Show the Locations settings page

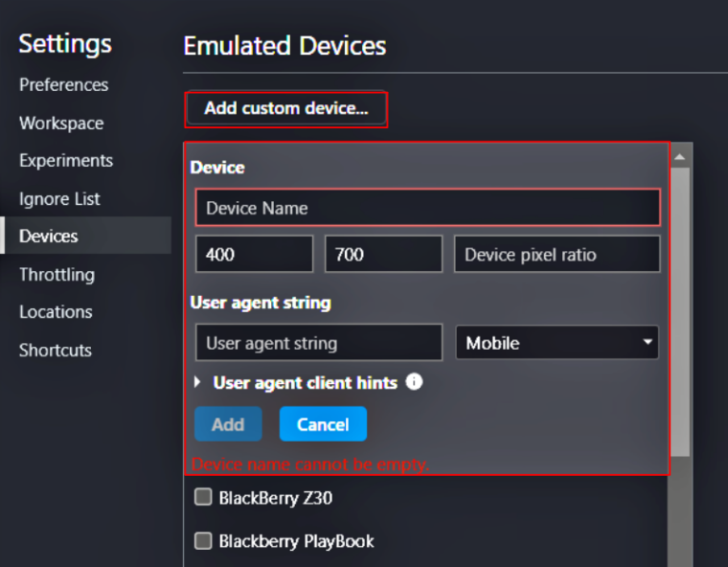tap(56, 311)
